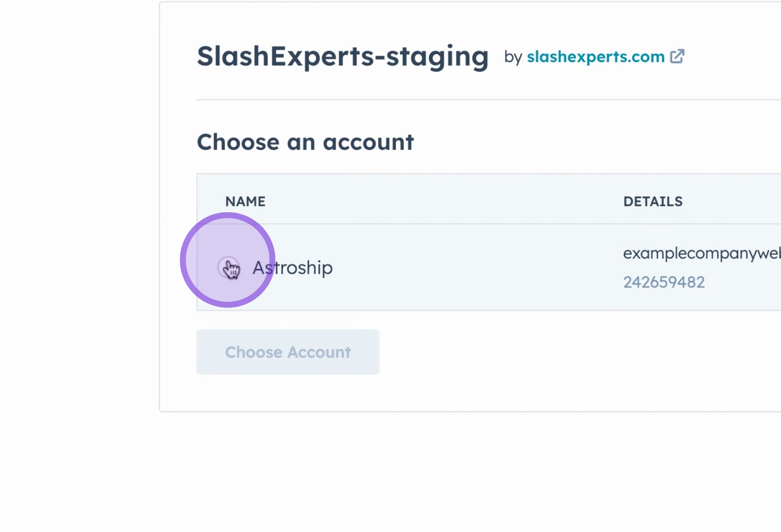Click the NAME column header

245,201
